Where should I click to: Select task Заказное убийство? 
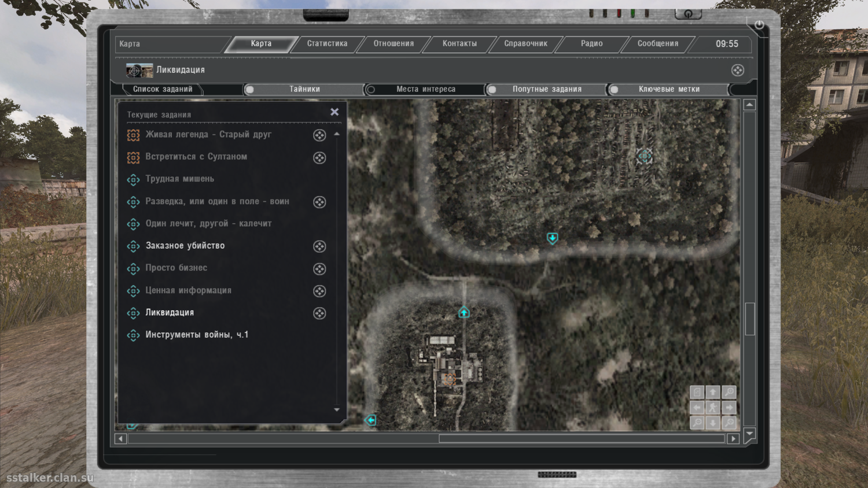[x=185, y=246]
